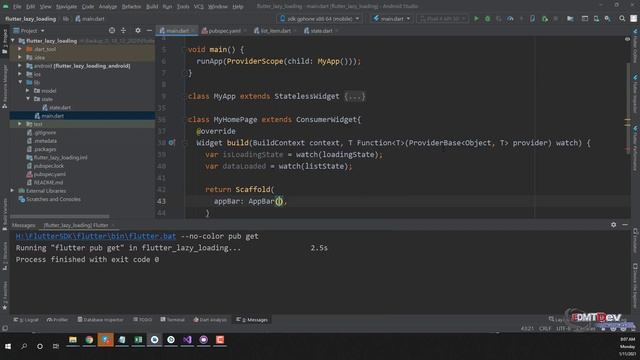
Task: Open Project panel settings gear
Action: 138,31
